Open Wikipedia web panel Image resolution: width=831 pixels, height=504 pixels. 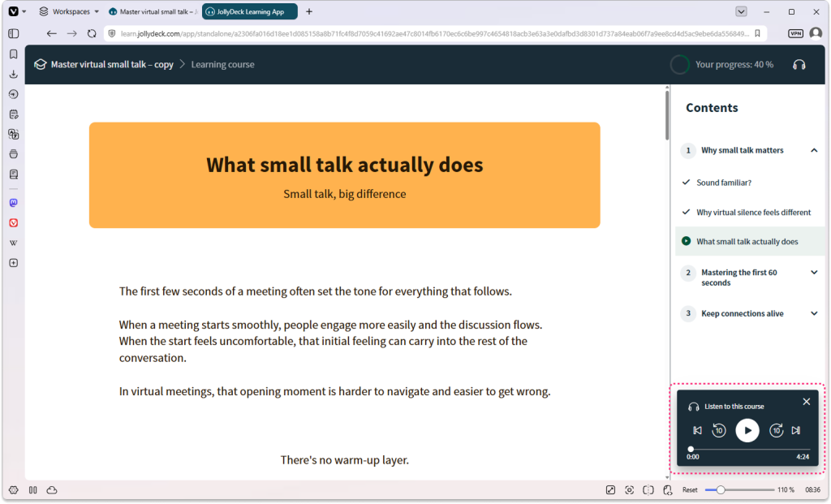click(14, 243)
